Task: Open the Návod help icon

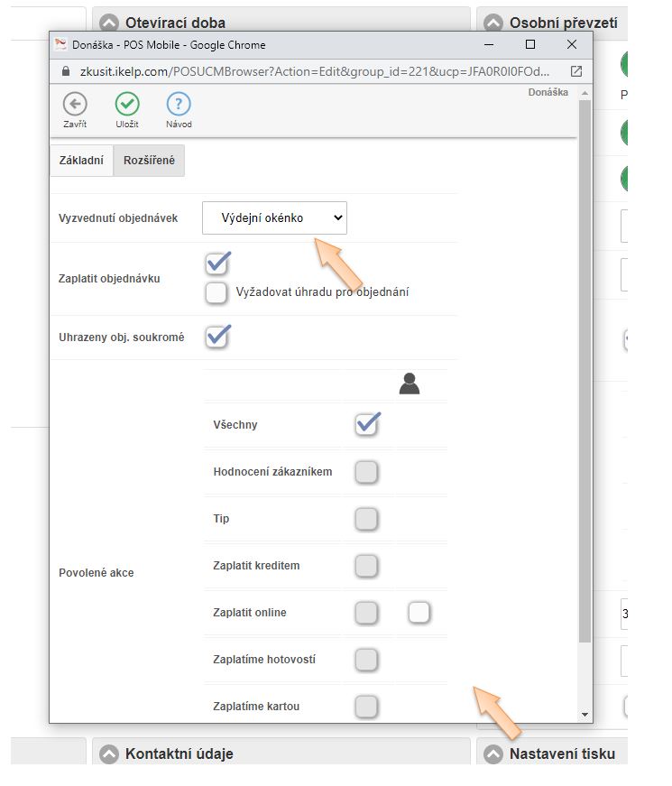Action: pos(179,103)
